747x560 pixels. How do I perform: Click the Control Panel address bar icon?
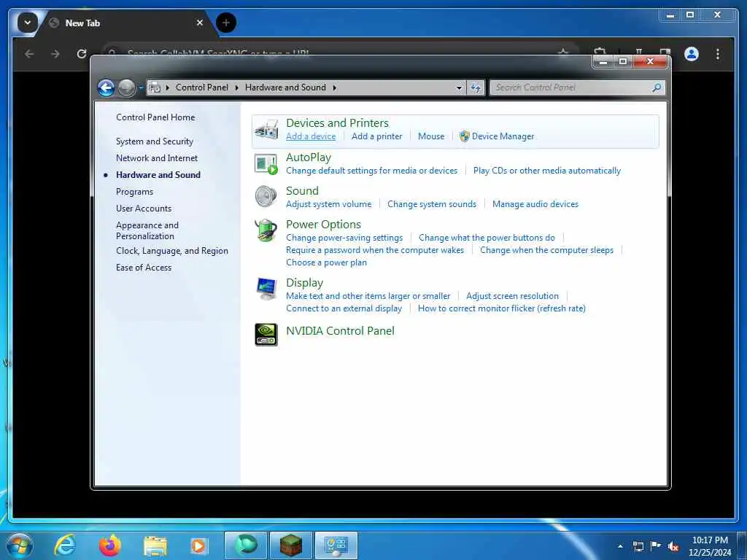pyautogui.click(x=155, y=87)
